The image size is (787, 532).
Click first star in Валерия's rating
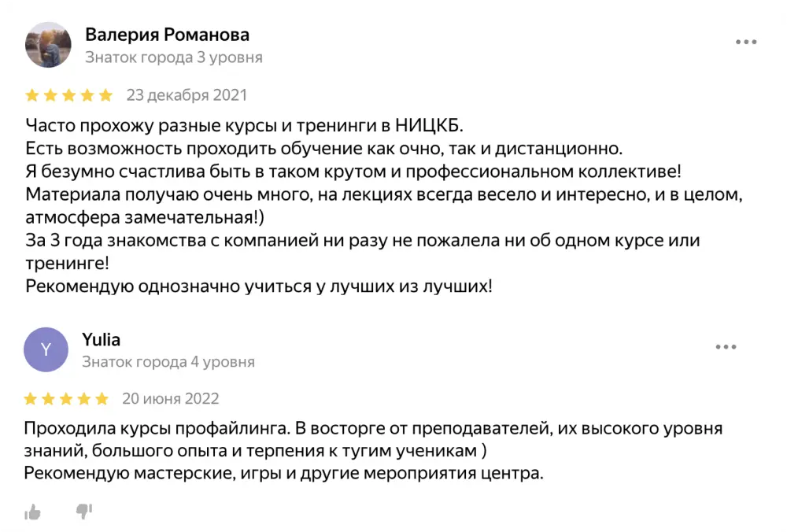[x=32, y=96]
